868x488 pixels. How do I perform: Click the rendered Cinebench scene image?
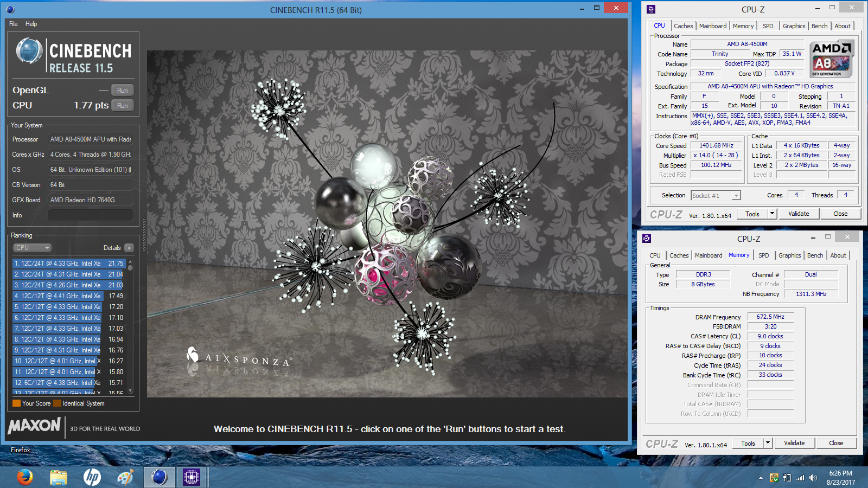click(x=387, y=224)
